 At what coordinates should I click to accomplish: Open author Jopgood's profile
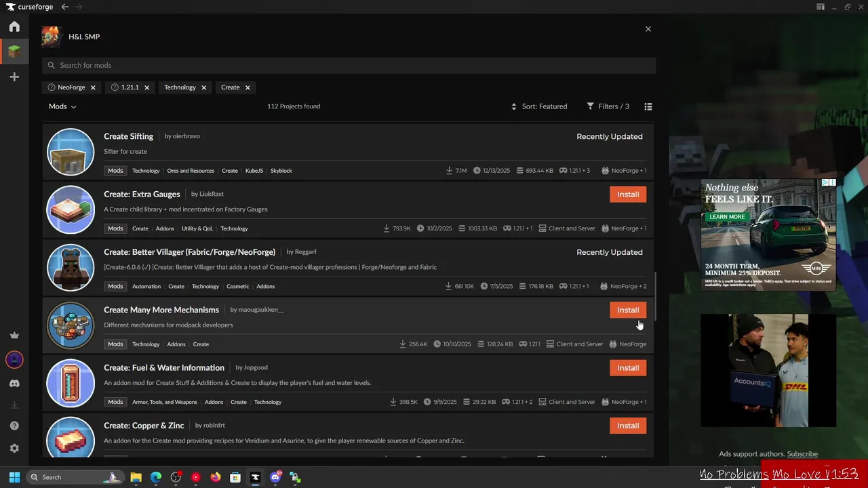256,368
